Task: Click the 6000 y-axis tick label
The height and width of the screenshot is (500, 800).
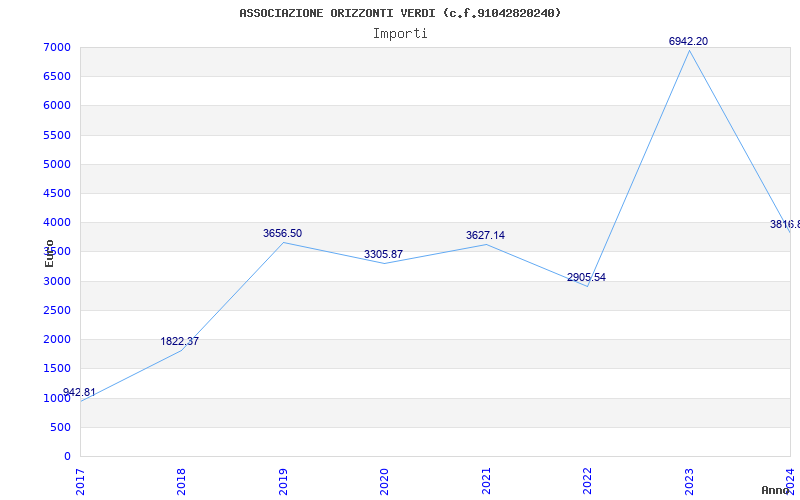Action: (x=57, y=106)
